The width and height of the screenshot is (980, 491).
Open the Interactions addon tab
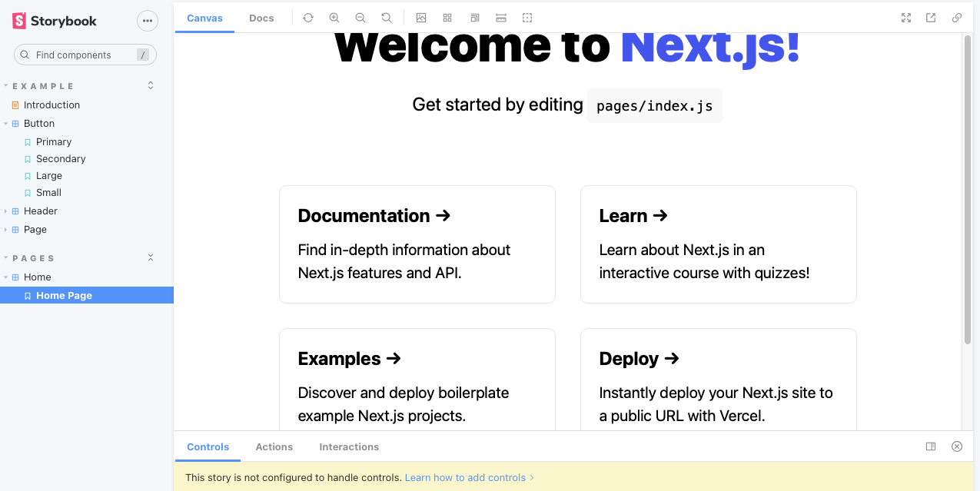pos(349,446)
